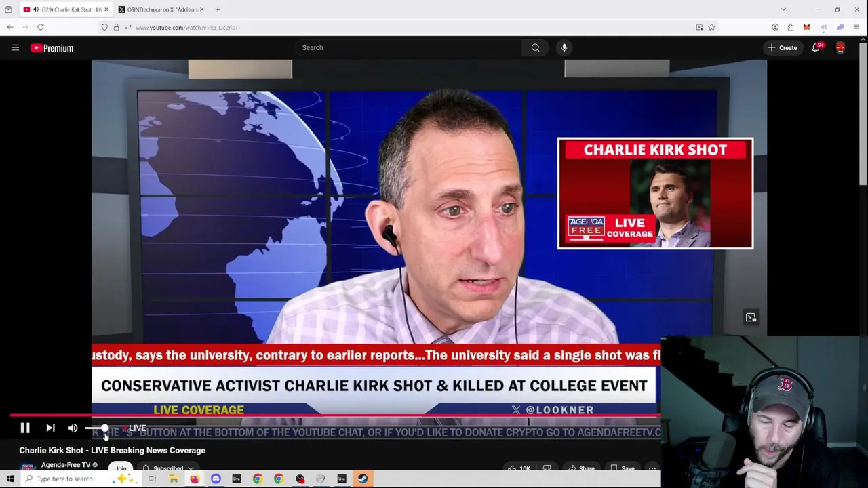Open Firefox View recent browsing icon
Screen dimensions: 868x488
click(8, 9)
